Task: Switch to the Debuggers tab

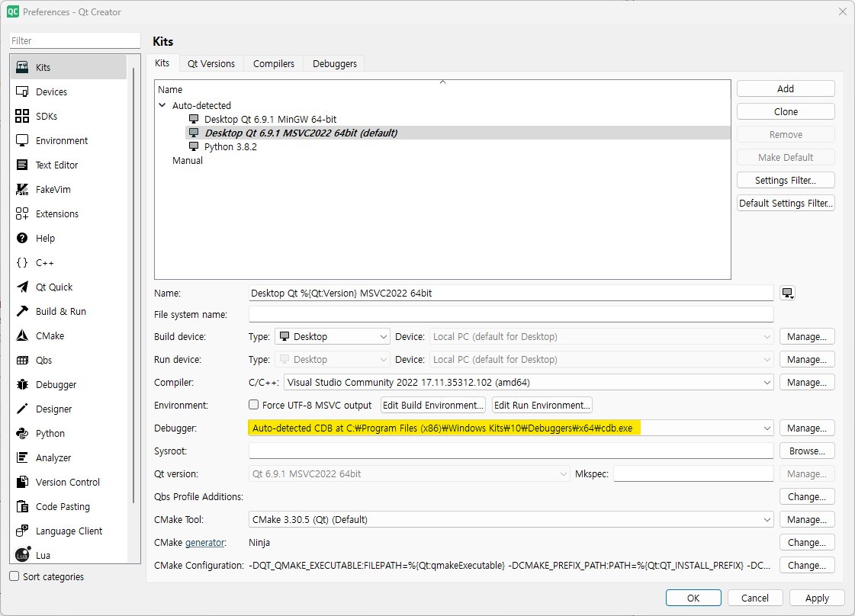Action: 335,64
